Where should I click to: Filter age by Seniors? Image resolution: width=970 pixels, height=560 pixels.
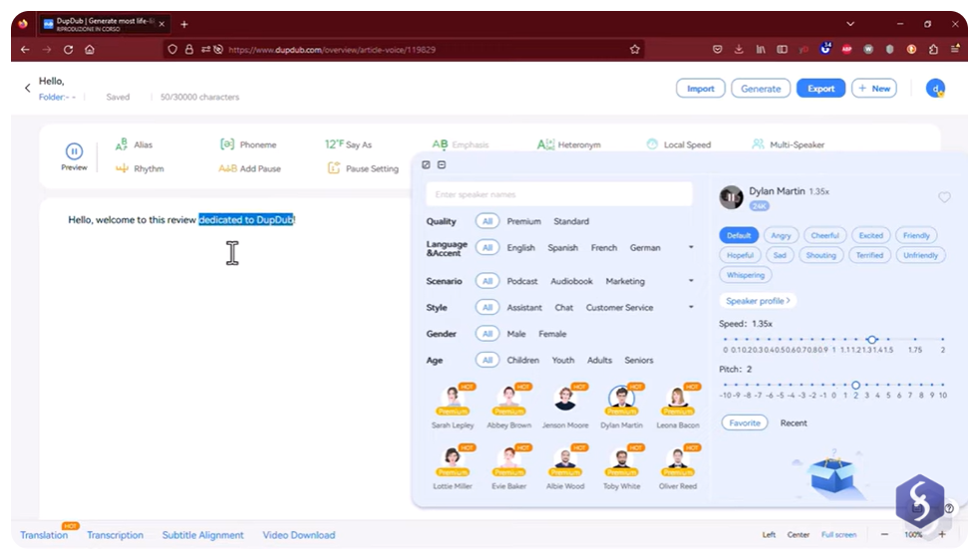coord(638,361)
